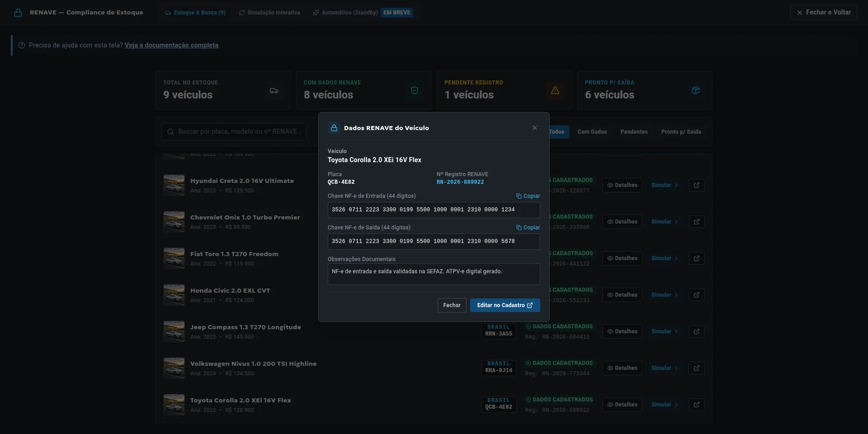Click the RRN-3A55 plate badge
The image size is (868, 434).
click(x=499, y=331)
